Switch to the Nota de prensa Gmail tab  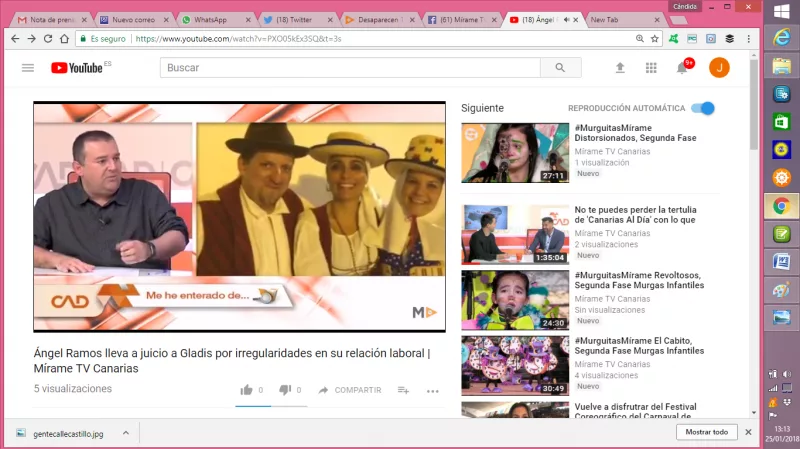pos(52,20)
